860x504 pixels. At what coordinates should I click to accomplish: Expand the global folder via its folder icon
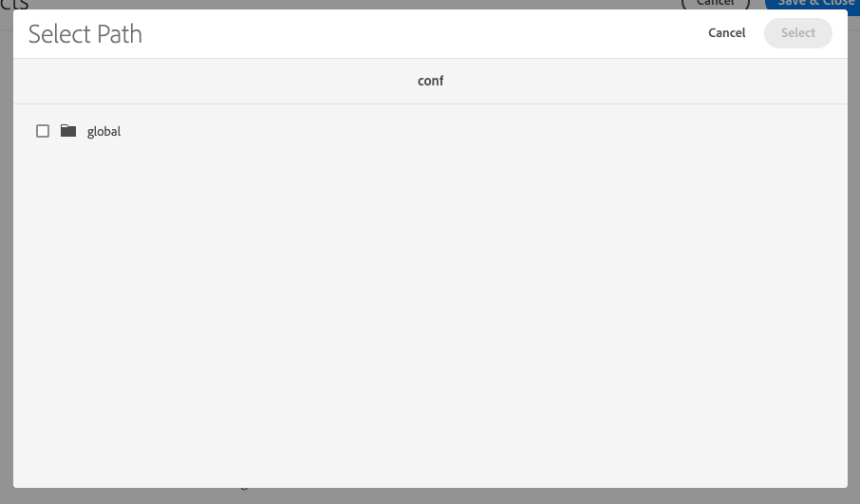pos(68,131)
